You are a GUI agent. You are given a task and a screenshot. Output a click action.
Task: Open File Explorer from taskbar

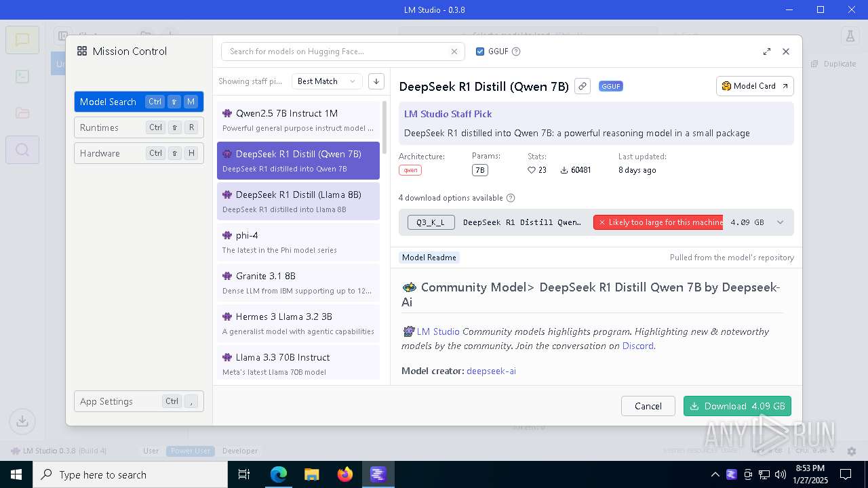(x=311, y=474)
